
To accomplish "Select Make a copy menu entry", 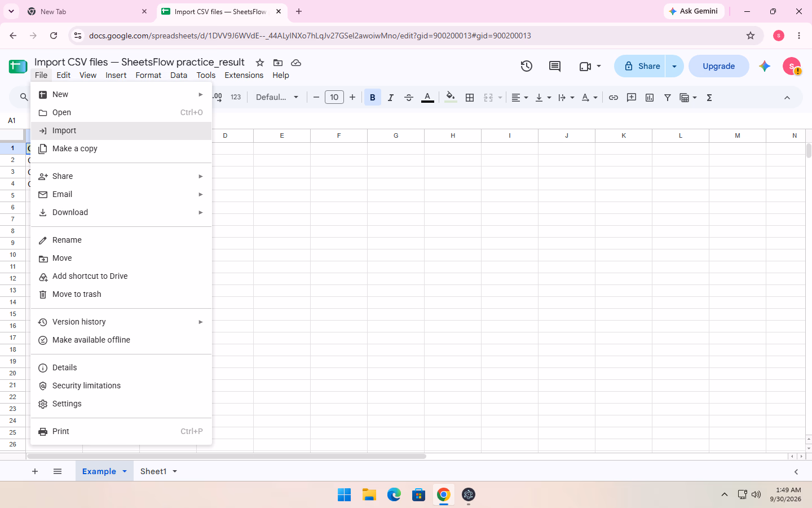I will click(121, 149).
